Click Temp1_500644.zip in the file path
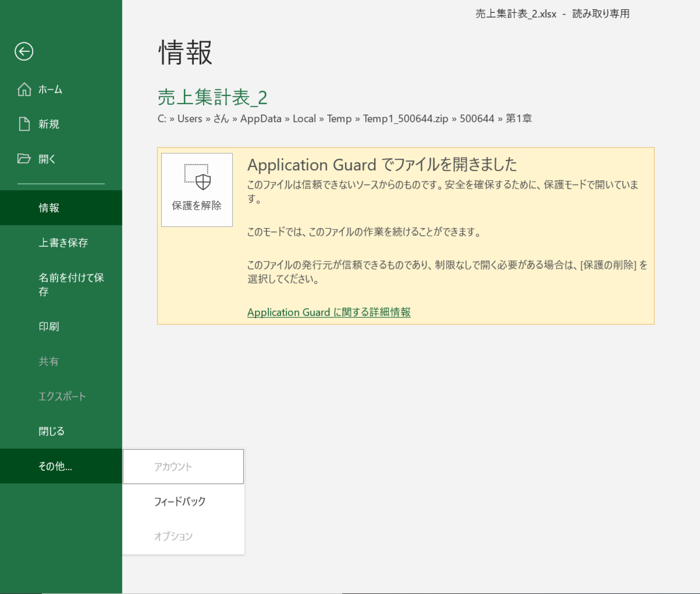Image resolution: width=700 pixels, height=594 pixels. coord(405,118)
